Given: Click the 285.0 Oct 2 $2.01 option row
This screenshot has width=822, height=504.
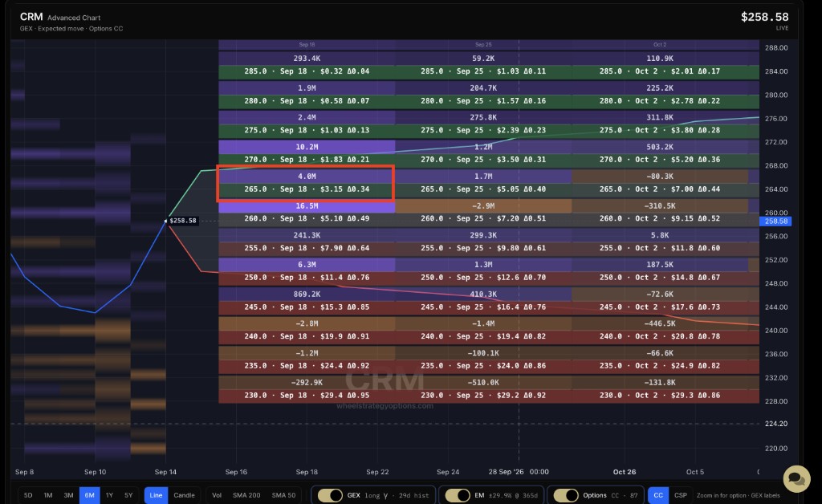Looking at the screenshot, I should coord(660,71).
